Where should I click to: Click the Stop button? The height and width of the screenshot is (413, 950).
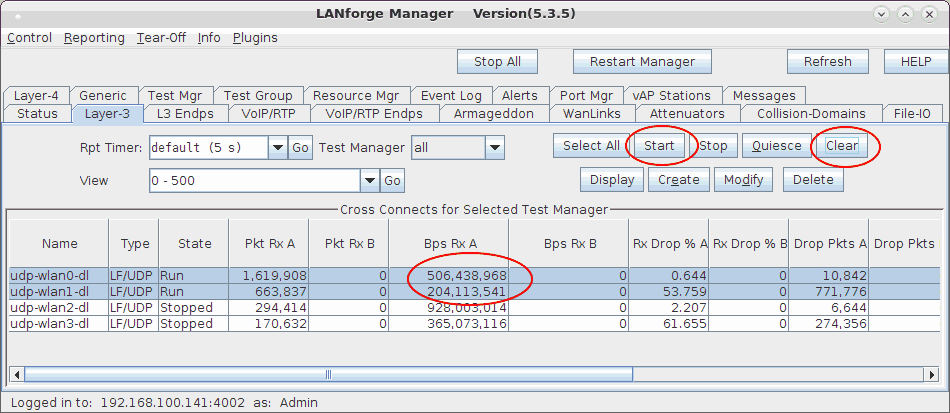click(713, 146)
